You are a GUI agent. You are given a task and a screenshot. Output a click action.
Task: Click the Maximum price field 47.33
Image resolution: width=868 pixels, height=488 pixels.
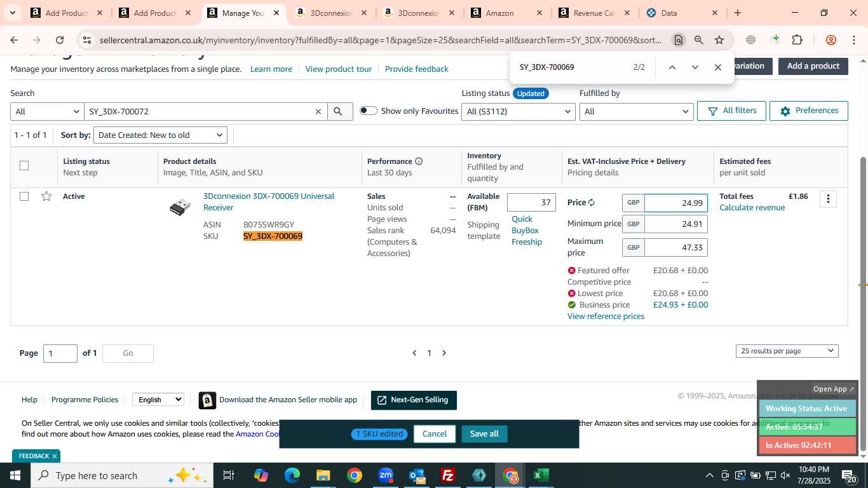coord(676,248)
